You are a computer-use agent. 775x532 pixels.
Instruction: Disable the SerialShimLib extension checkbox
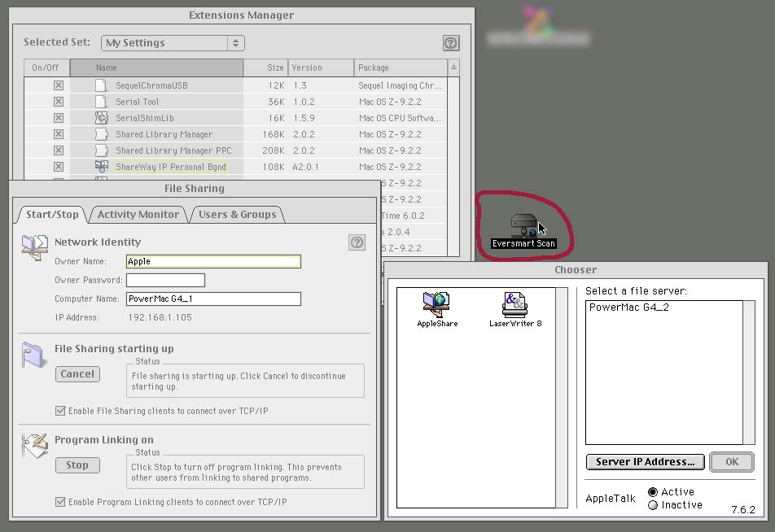59,118
